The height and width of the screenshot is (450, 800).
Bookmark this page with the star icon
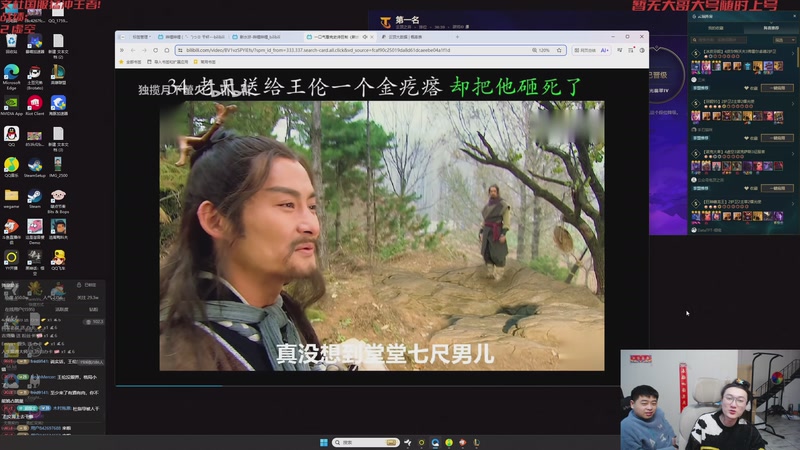559,50
